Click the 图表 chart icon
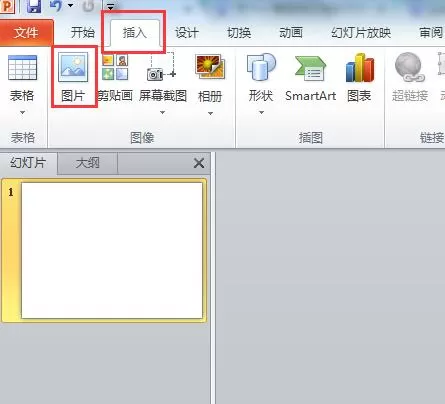 click(360, 68)
